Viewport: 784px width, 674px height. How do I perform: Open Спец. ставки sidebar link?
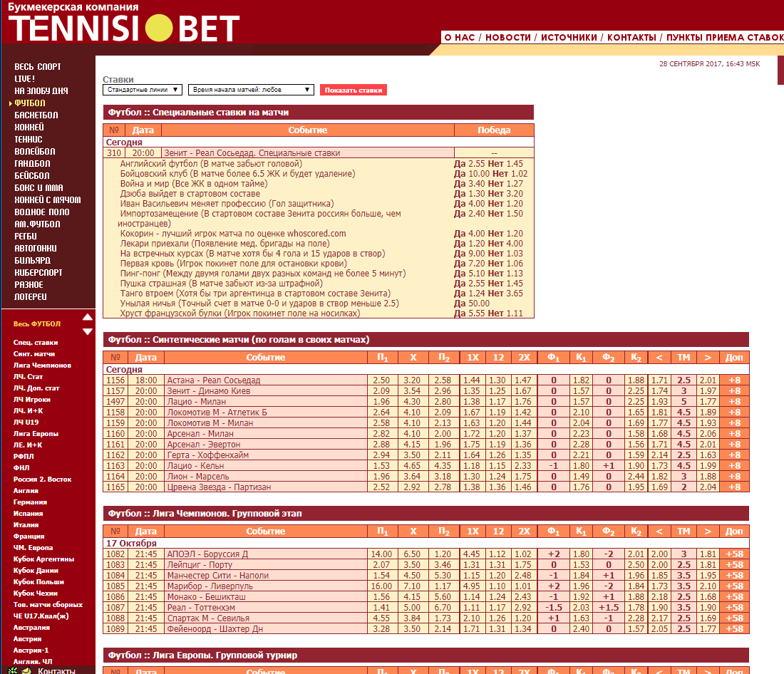(x=36, y=343)
